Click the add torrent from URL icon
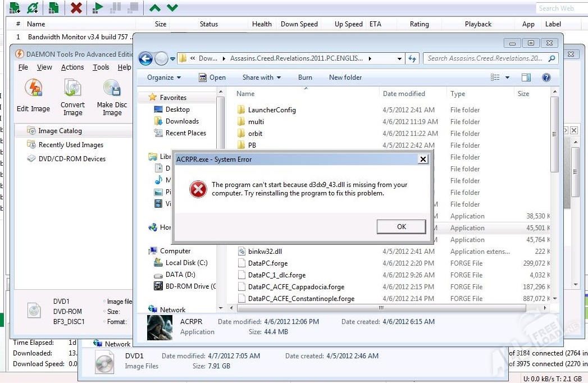Viewport: 588px width, 383px height. point(33,8)
